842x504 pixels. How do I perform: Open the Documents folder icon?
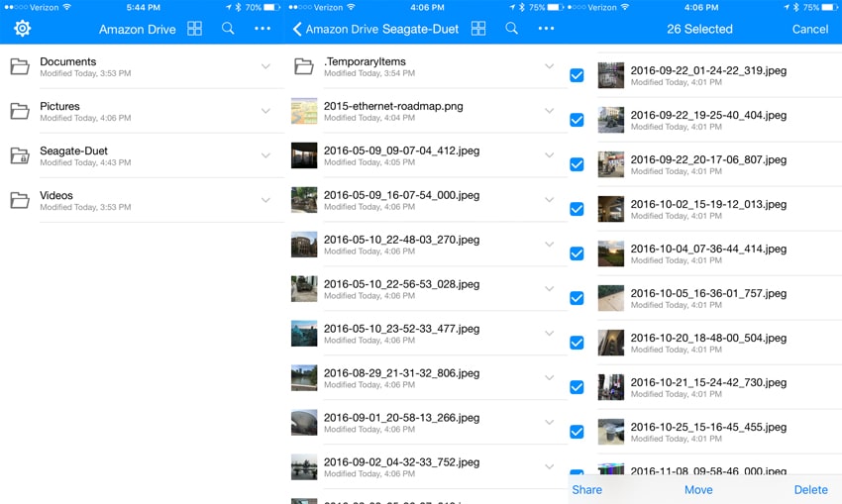20,66
